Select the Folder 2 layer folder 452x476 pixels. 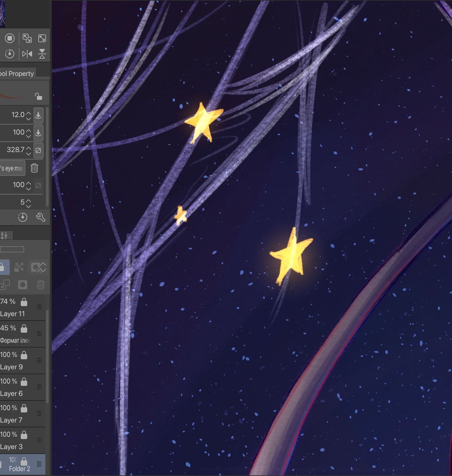click(23, 464)
